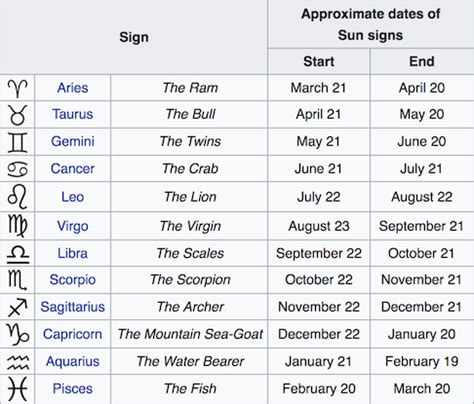Image resolution: width=474 pixels, height=404 pixels.
Task: Click the Cancer crab symbol icon
Action: pos(17,169)
